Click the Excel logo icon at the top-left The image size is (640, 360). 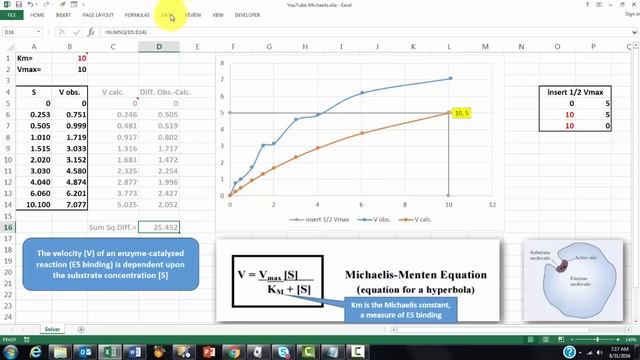coord(7,4)
